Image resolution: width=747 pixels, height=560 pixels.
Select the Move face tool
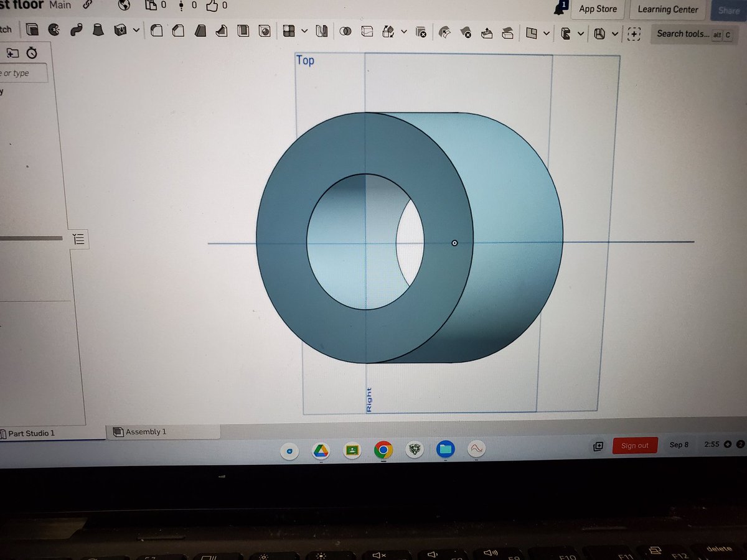487,32
